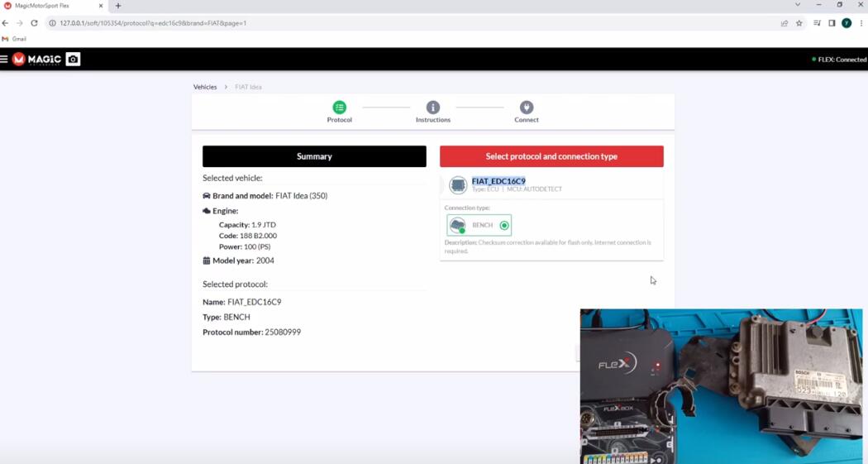Screen dimensions: 868x464
Task: Click the Vehicles breadcrumb link
Action: pos(205,87)
